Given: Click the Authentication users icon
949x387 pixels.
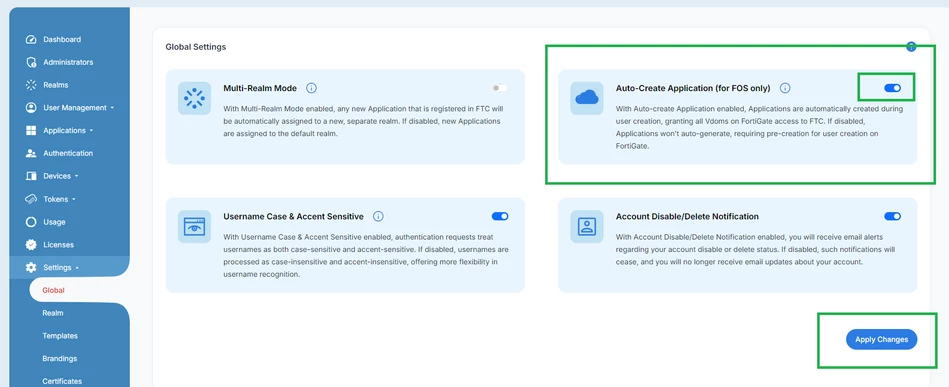Looking at the screenshot, I should click(x=31, y=153).
